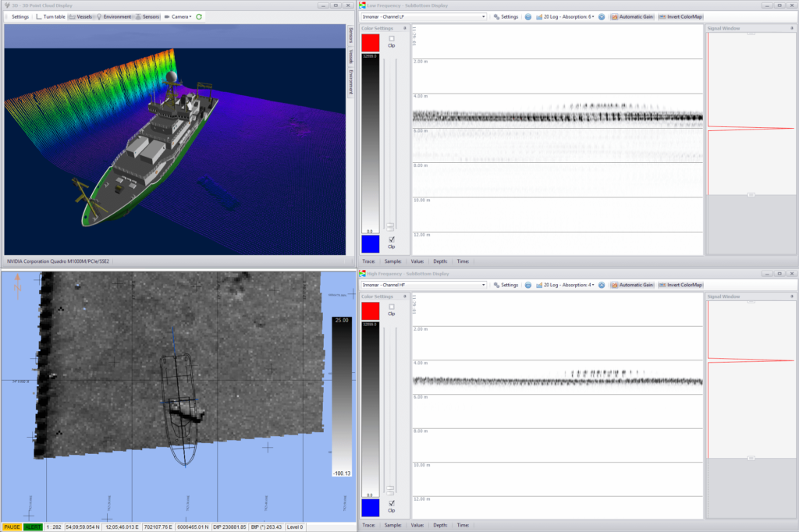Image resolution: width=799 pixels, height=532 pixels.
Task: Click DtP 230881.85 in status bar
Action: (229, 527)
